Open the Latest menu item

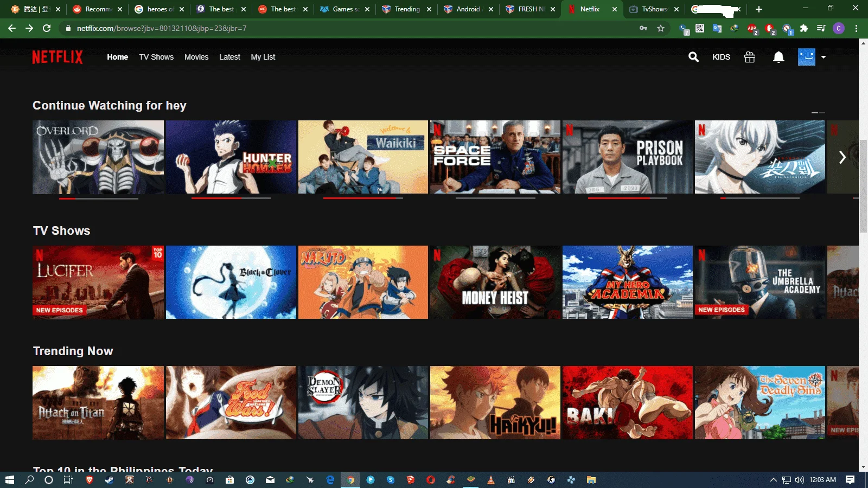[229, 57]
